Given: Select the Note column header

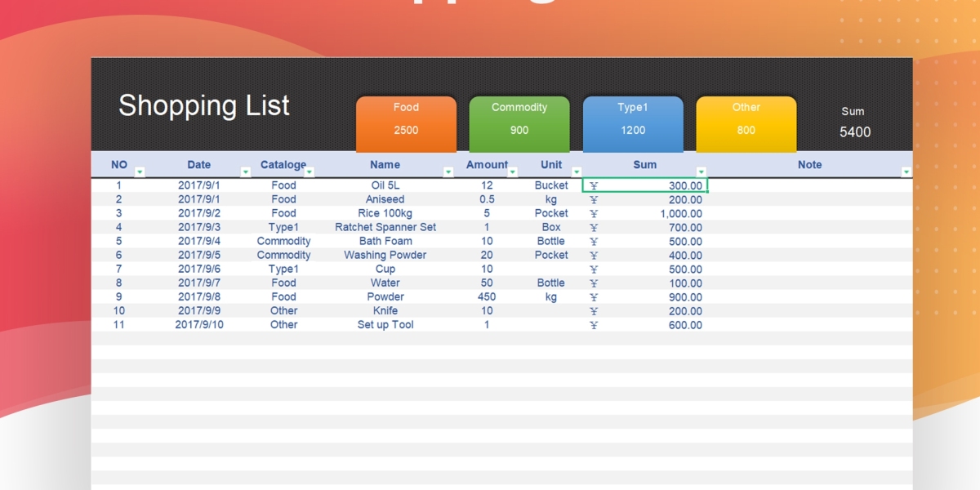Looking at the screenshot, I should pos(809,164).
